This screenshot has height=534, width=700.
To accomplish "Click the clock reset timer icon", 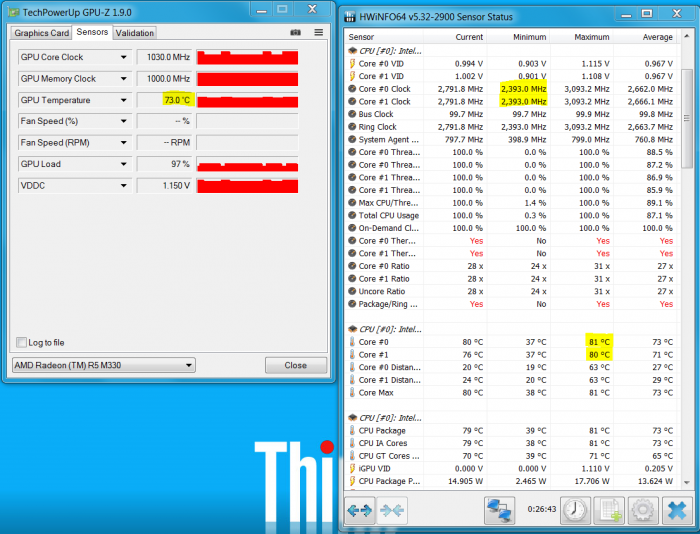I will (x=575, y=509).
